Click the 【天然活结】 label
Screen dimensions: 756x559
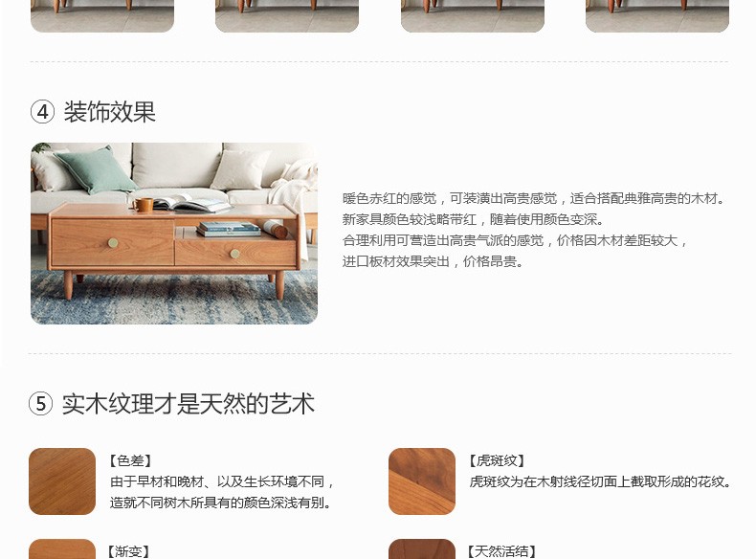point(500,551)
